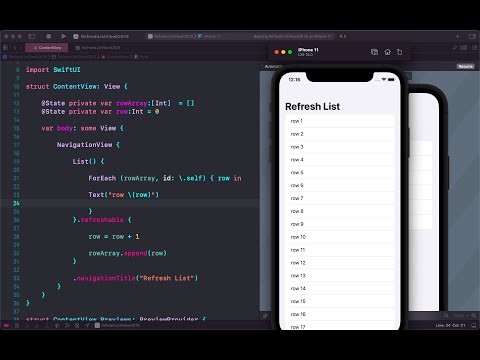
Task: Click ForEach code line
Action: 165,178
